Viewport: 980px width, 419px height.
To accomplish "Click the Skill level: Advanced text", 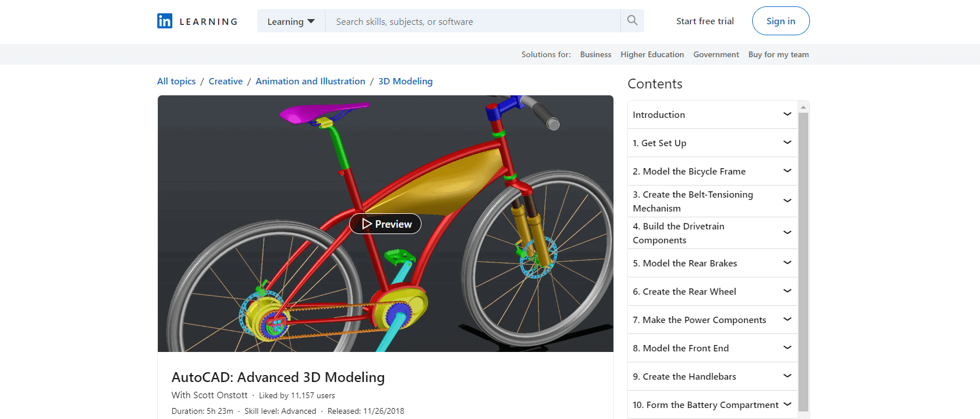I will coord(280,411).
